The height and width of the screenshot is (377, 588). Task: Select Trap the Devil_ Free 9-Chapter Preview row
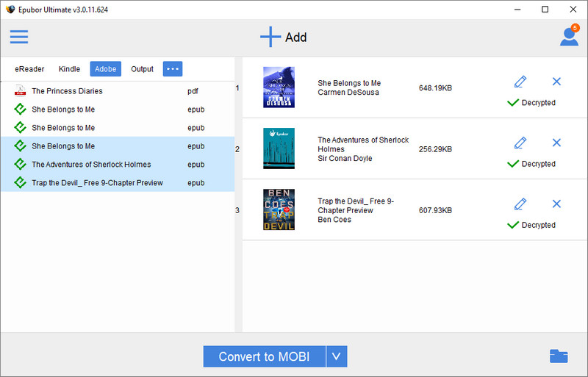click(x=118, y=183)
